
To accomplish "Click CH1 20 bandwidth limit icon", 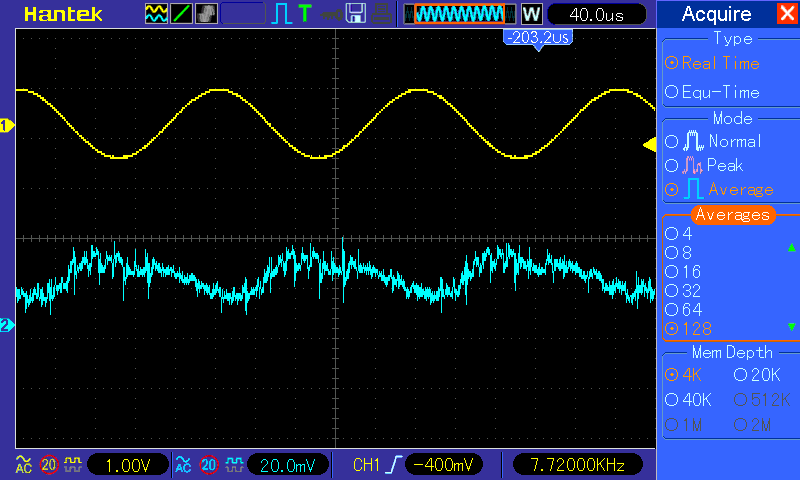I will click(x=49, y=465).
